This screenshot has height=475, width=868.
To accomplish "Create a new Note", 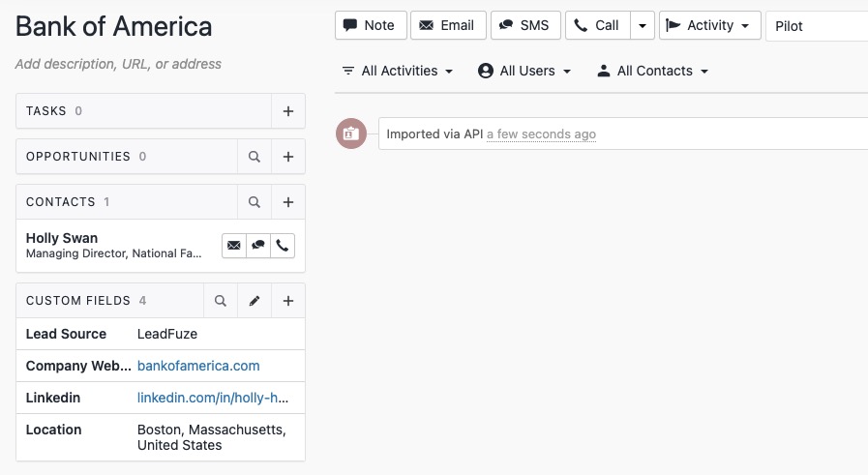I will [371, 25].
